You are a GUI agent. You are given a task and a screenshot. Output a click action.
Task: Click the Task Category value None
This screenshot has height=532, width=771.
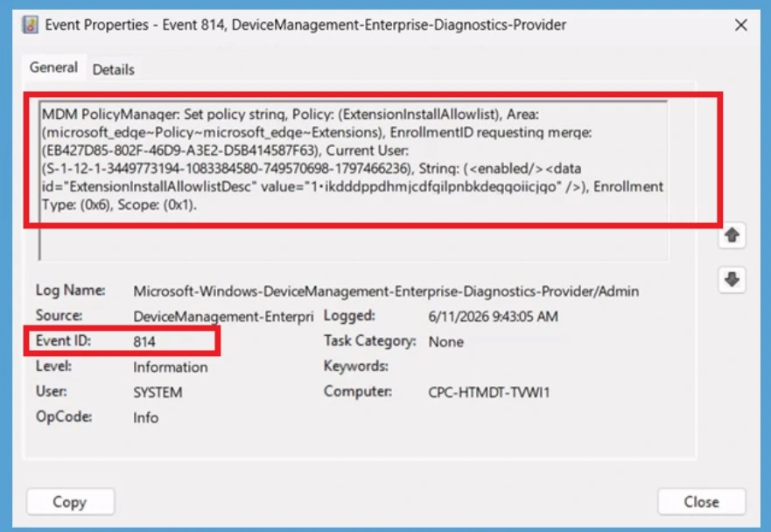(445, 342)
